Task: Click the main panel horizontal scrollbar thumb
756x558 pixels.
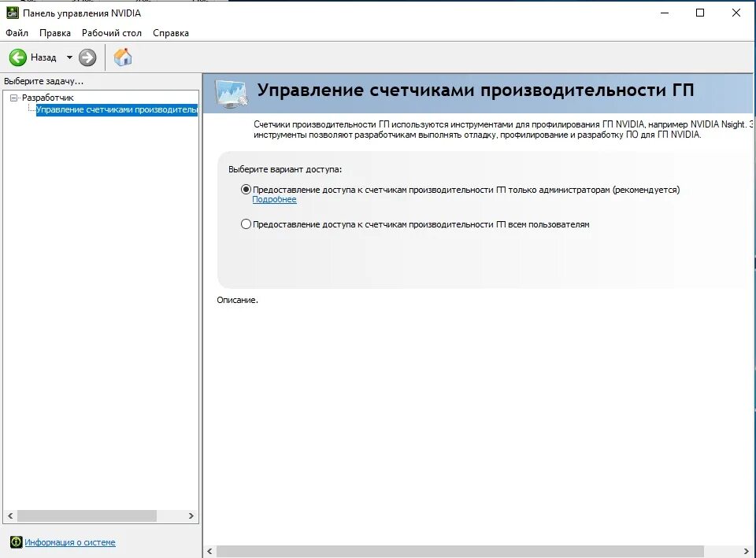Action: (460, 551)
